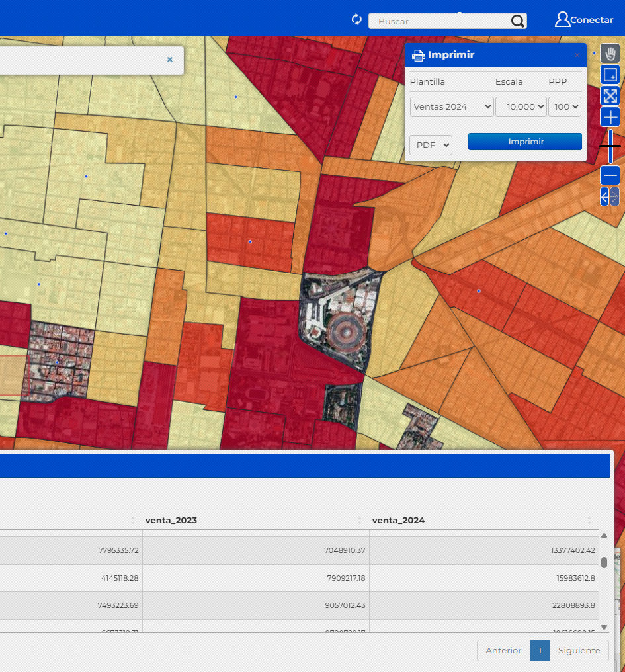Open the Escala dropdown set to 10,000

click(521, 106)
